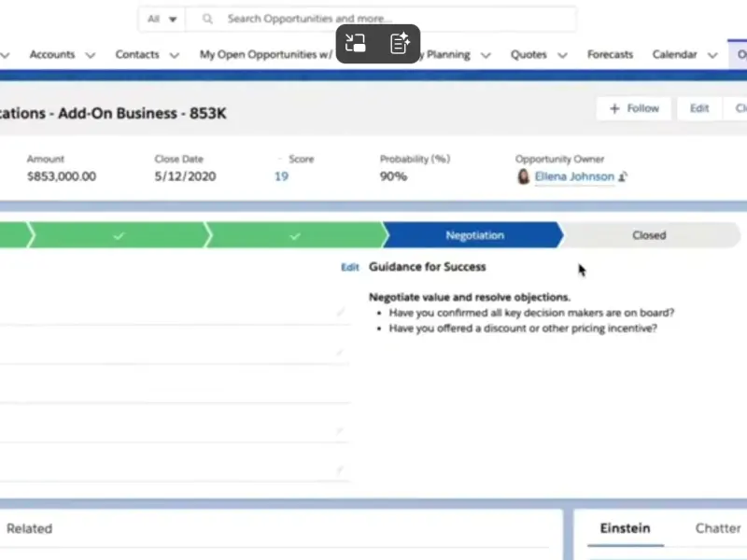Select the Related tab
747x560 pixels.
(29, 528)
